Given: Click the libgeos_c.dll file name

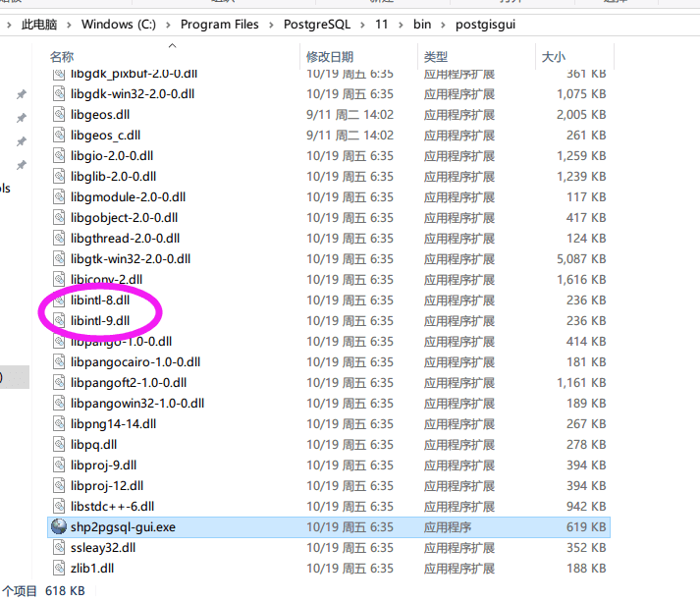Looking at the screenshot, I should (x=105, y=136).
